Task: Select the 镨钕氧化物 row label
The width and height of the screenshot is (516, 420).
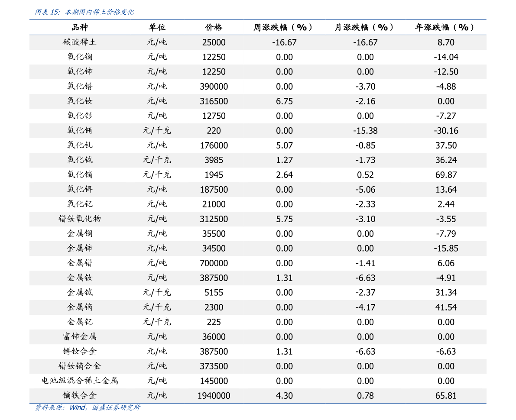Action: point(80,219)
